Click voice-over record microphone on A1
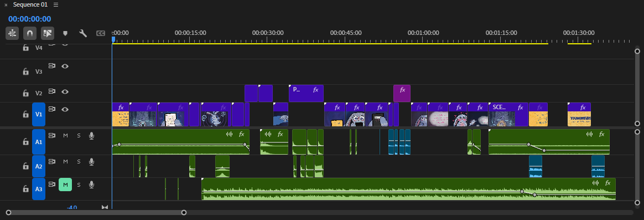Image resolution: width=644 pixels, height=220 pixels. 92,136
